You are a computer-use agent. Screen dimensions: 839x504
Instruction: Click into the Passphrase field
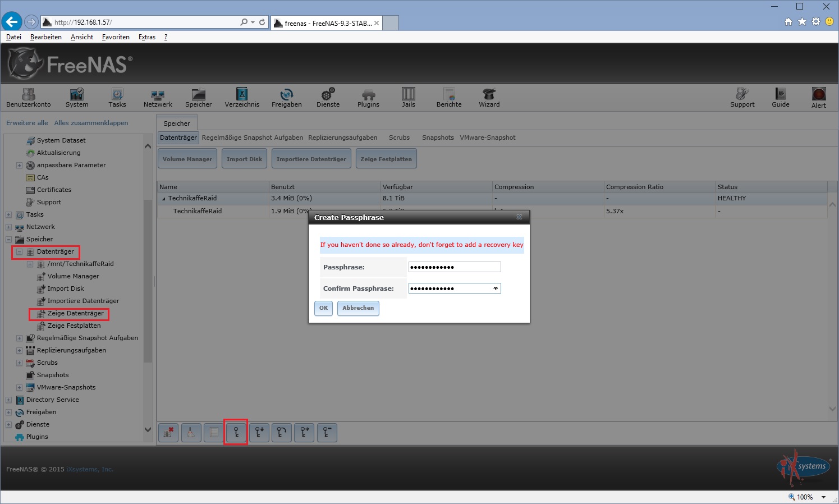point(454,267)
